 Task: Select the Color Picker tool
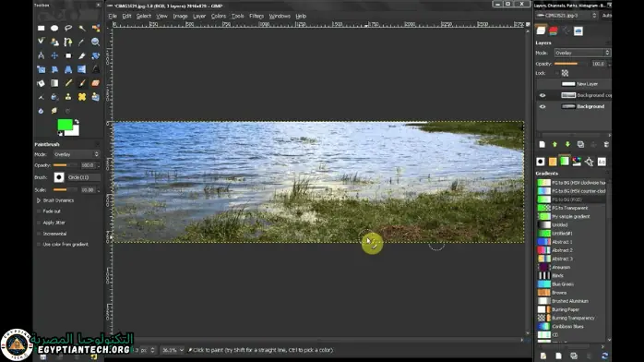pos(82,42)
